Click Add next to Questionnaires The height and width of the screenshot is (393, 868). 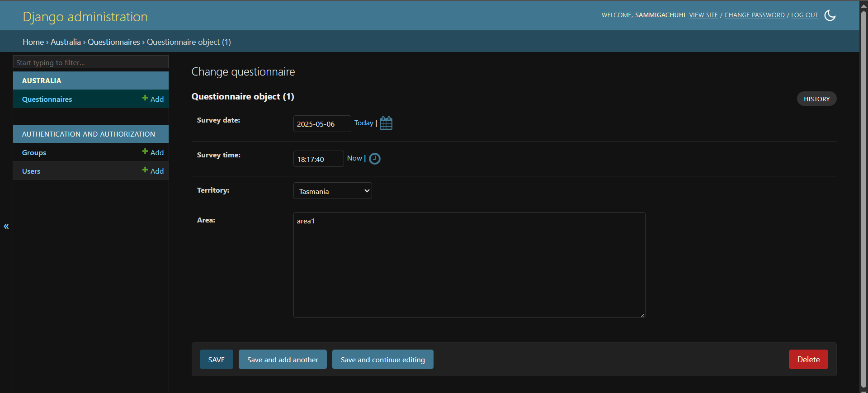153,99
